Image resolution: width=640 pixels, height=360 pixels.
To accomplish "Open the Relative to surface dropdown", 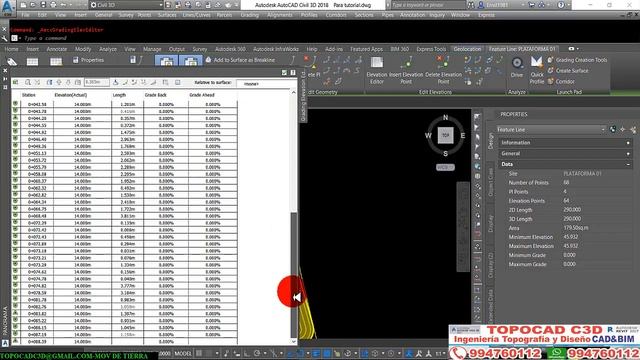I will pos(266,84).
